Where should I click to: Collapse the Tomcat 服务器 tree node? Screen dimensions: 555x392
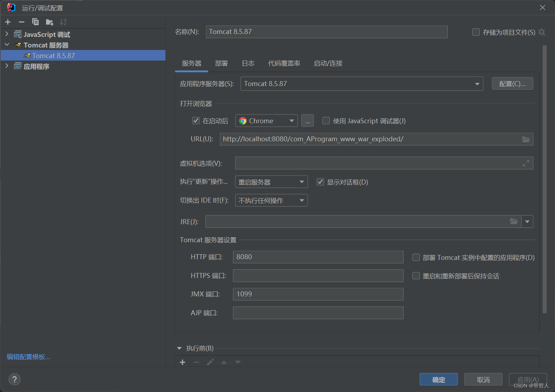7,45
